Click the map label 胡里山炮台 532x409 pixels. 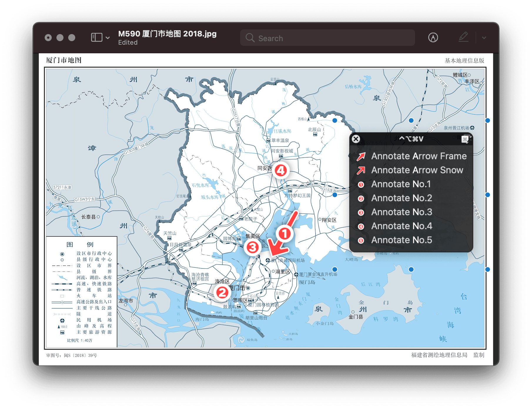256,318
